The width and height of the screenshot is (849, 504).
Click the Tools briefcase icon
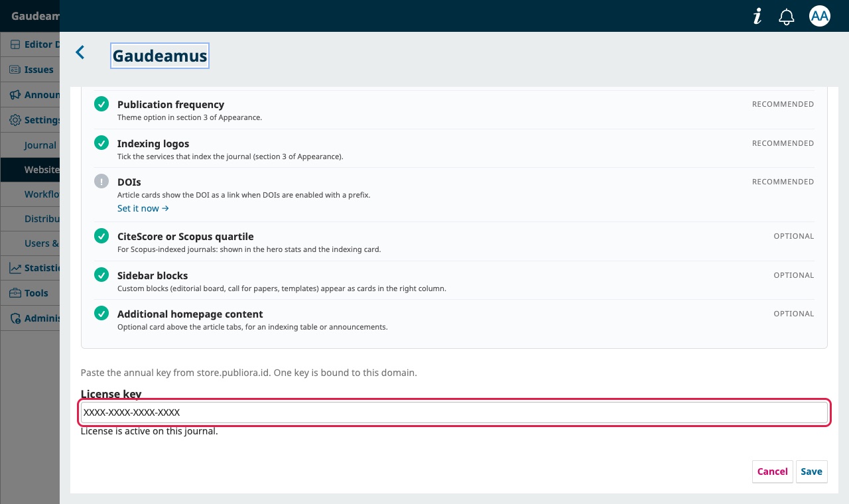click(x=15, y=293)
